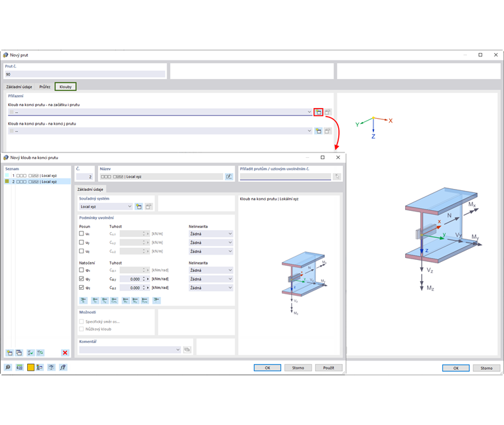Viewport: 504px width, 425px height.
Task: Click pick-member icon beside assignment field
Action: click(x=337, y=176)
